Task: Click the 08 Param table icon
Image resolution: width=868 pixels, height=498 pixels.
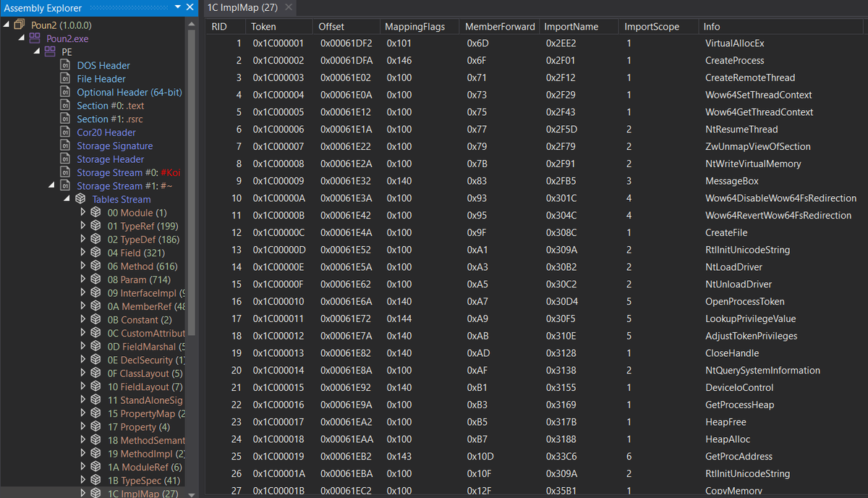Action: pos(95,279)
